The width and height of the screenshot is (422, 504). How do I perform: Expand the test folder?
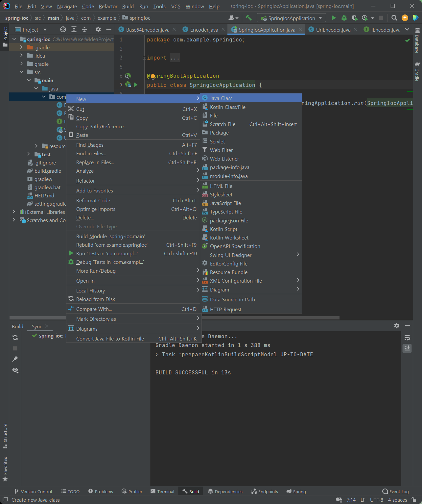[29, 154]
